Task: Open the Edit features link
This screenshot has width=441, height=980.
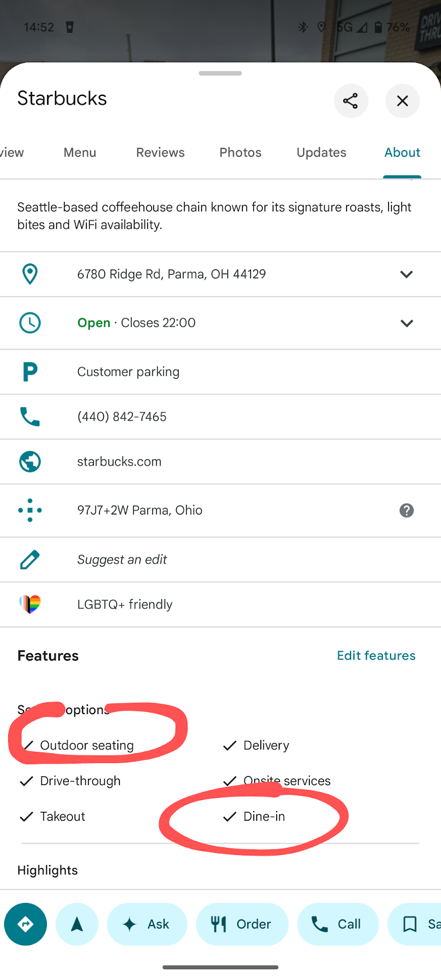Action: coord(376,655)
